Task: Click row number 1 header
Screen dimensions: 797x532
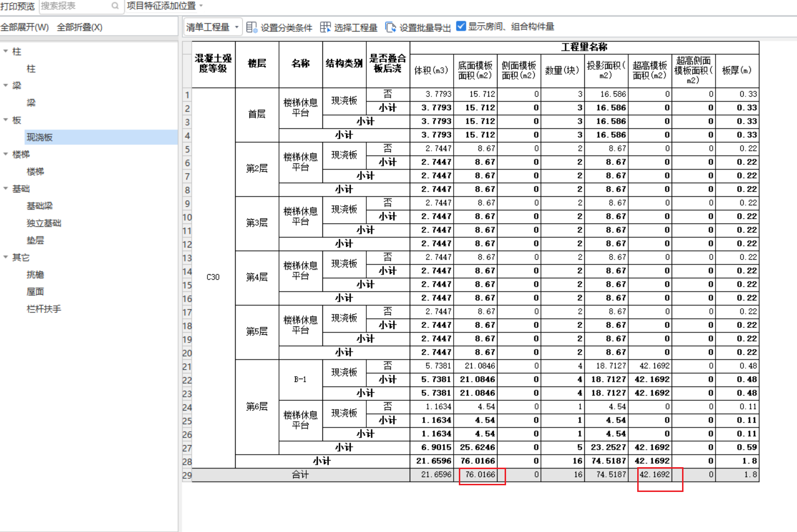Action: (187, 95)
